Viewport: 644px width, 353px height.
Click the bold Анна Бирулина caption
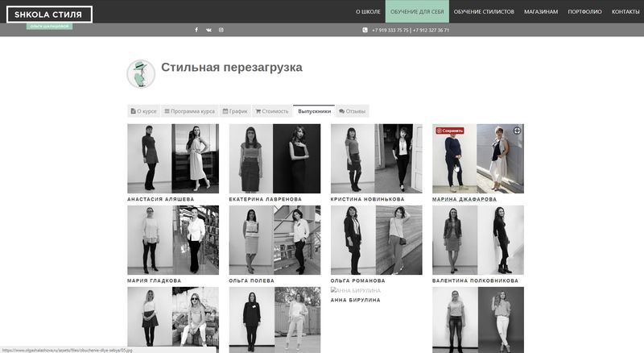[355, 300]
